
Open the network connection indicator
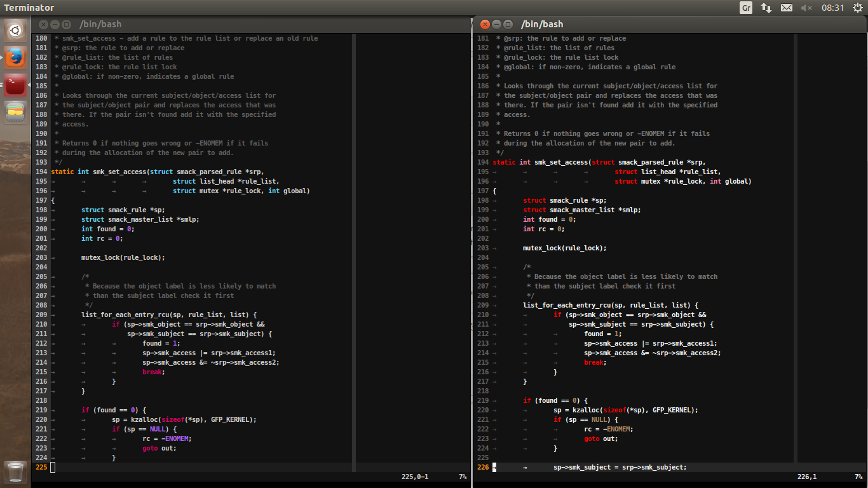[766, 8]
